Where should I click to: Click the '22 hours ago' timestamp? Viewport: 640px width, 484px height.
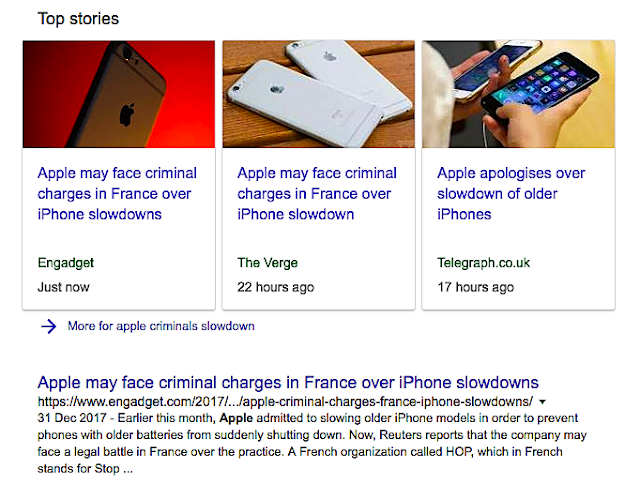[x=275, y=287]
